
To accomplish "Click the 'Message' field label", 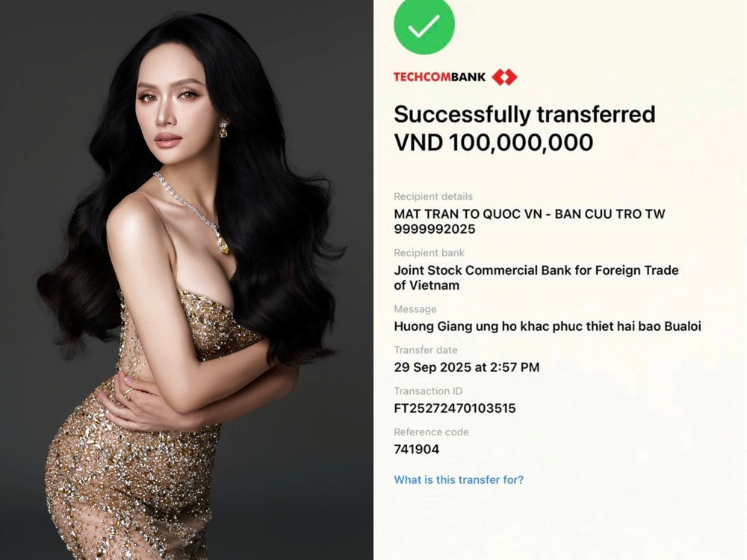I will click(x=415, y=309).
